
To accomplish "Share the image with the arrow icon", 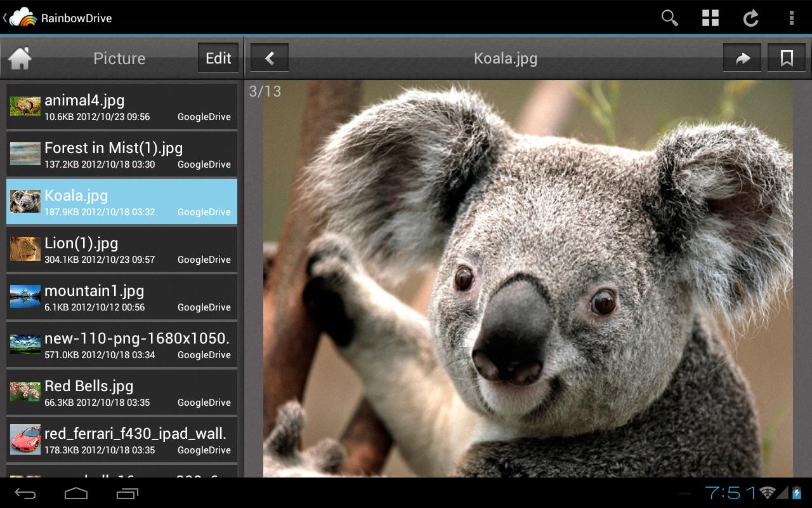I will [742, 58].
